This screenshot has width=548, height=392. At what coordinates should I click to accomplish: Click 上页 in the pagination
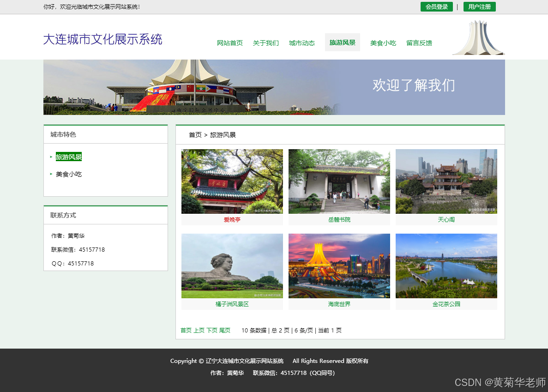[199, 330]
